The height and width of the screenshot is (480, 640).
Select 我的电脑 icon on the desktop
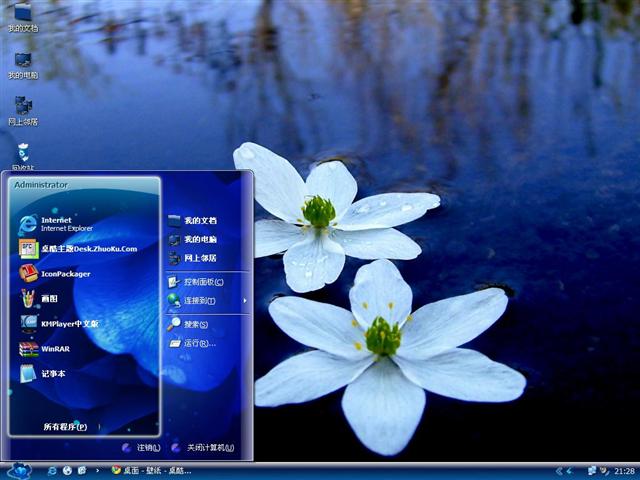click(22, 63)
